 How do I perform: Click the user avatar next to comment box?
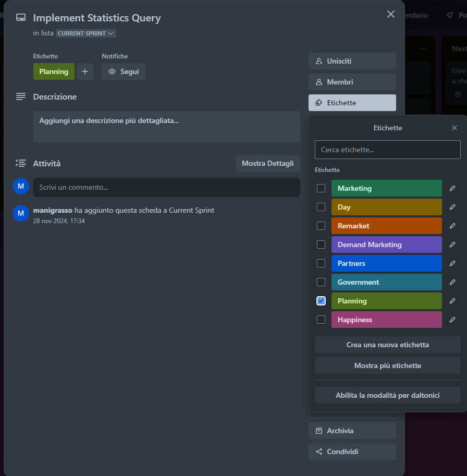pyautogui.click(x=21, y=187)
